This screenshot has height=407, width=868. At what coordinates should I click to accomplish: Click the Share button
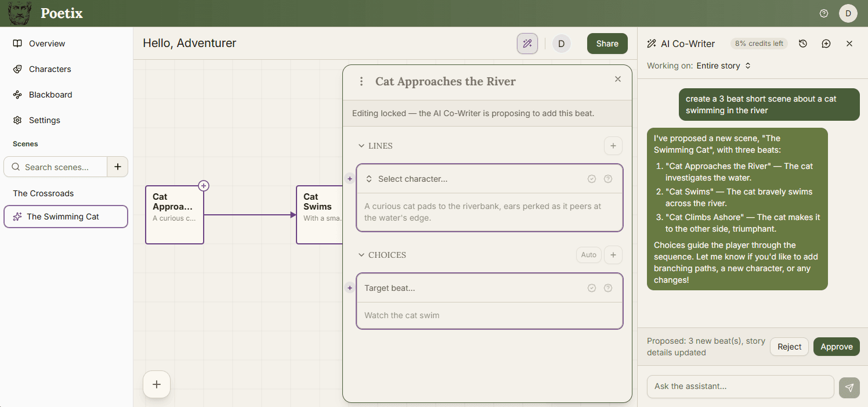tap(607, 44)
